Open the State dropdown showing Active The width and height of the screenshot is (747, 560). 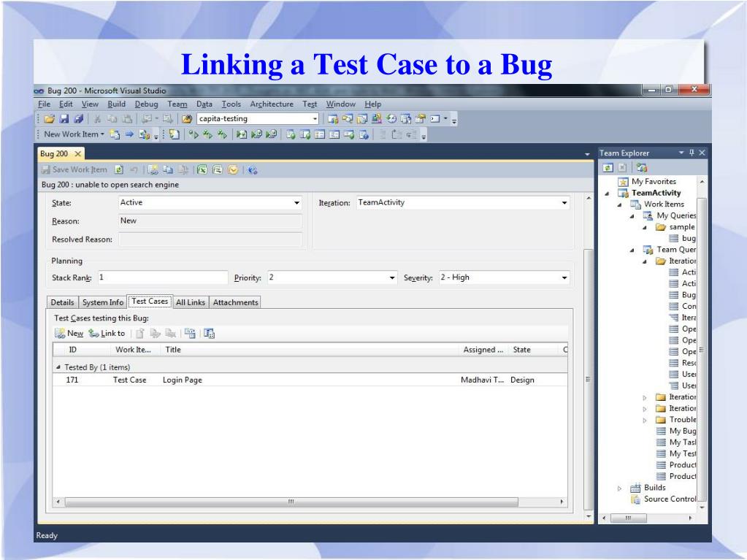click(x=296, y=203)
